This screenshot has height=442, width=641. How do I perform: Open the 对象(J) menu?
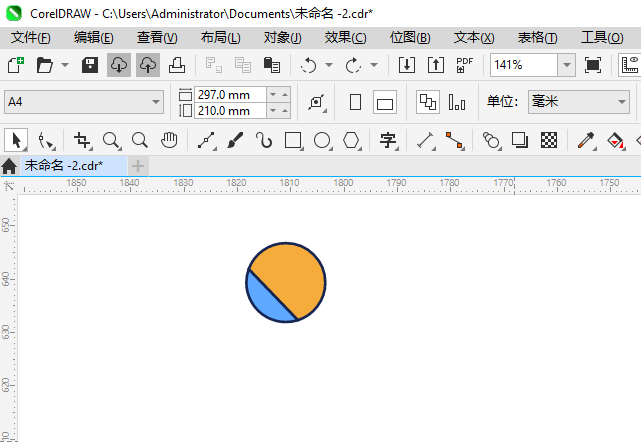tap(282, 38)
